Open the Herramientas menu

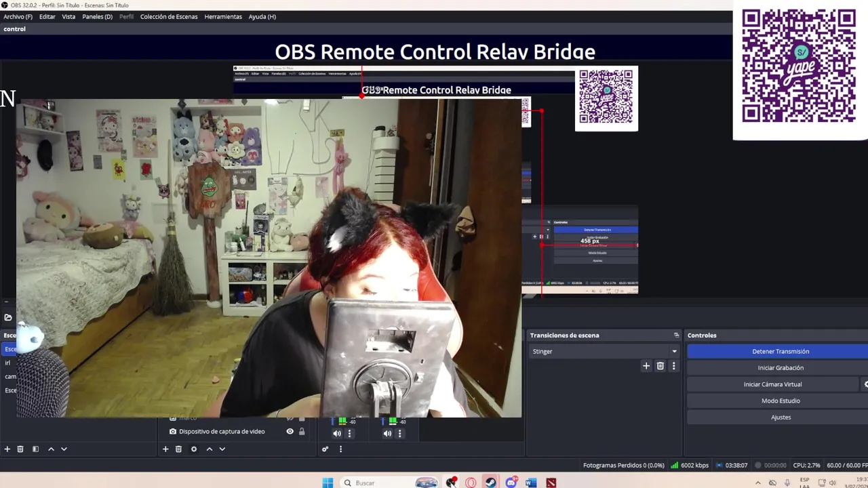pyautogui.click(x=223, y=16)
